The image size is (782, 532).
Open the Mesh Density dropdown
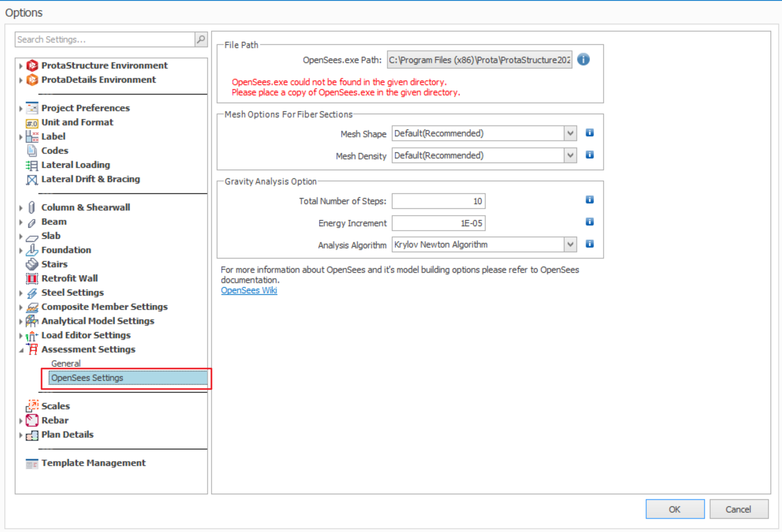570,156
